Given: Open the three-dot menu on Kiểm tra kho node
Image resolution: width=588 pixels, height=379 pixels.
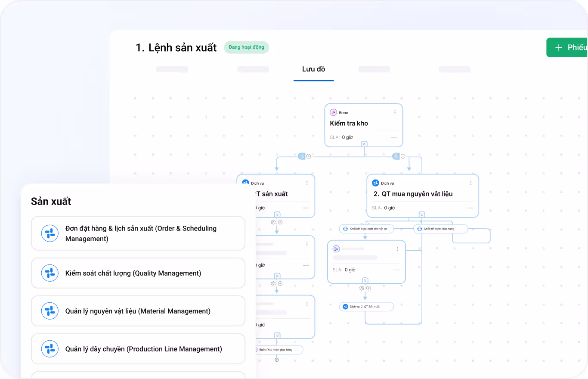Looking at the screenshot, I should pyautogui.click(x=395, y=112).
